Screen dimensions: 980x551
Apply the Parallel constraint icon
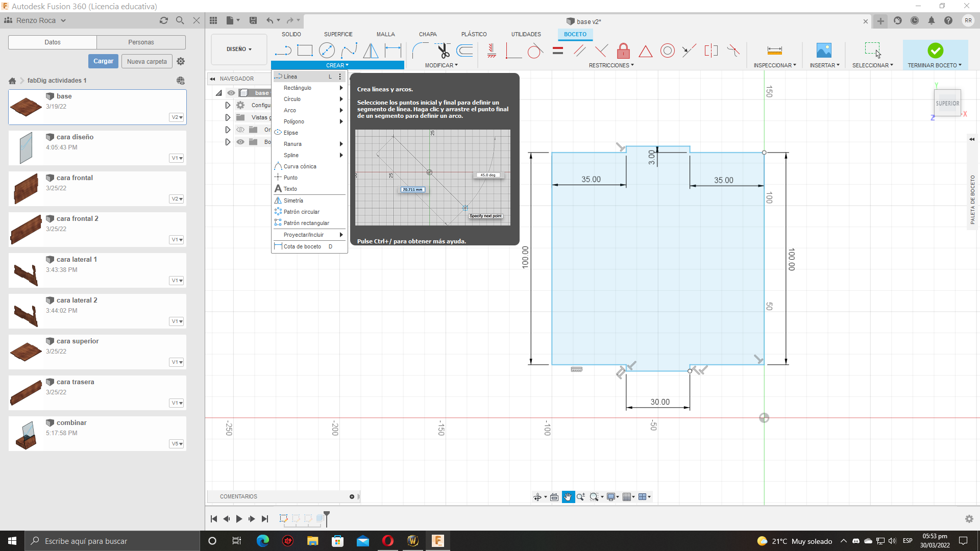tap(579, 51)
